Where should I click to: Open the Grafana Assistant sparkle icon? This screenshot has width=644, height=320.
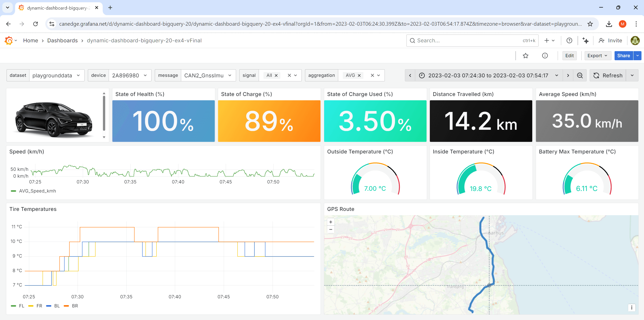[x=586, y=41]
